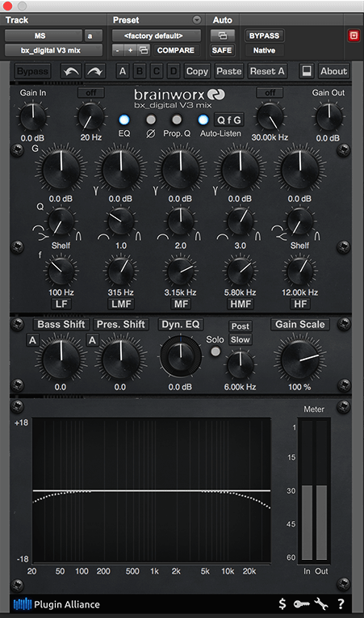This screenshot has height=618, width=364.
Task: Click the HMF band button
Action: click(x=241, y=304)
